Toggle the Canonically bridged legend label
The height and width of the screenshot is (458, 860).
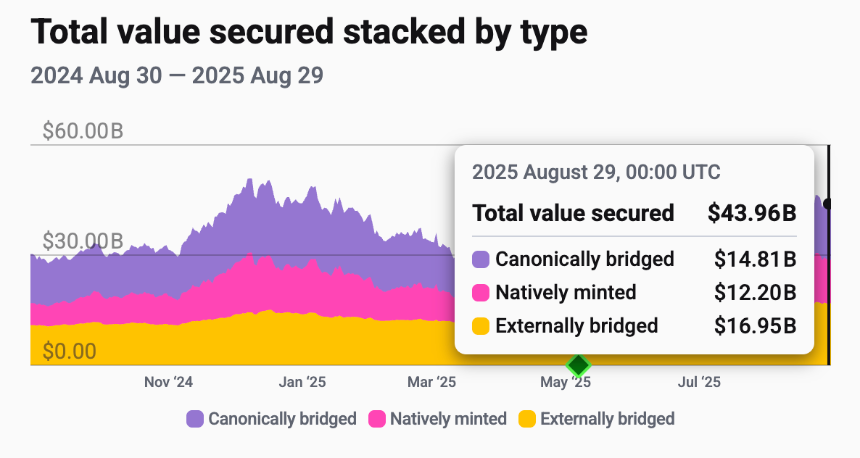click(282, 419)
